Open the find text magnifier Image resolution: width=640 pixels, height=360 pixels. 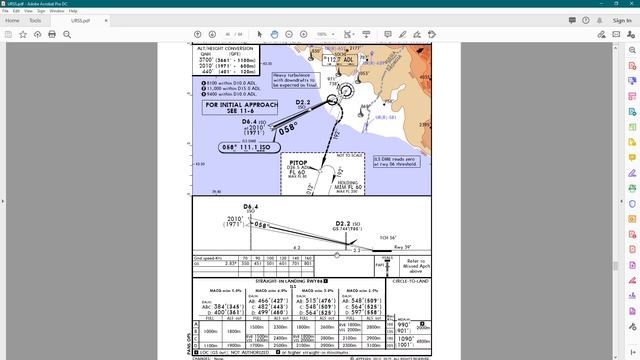(67, 35)
